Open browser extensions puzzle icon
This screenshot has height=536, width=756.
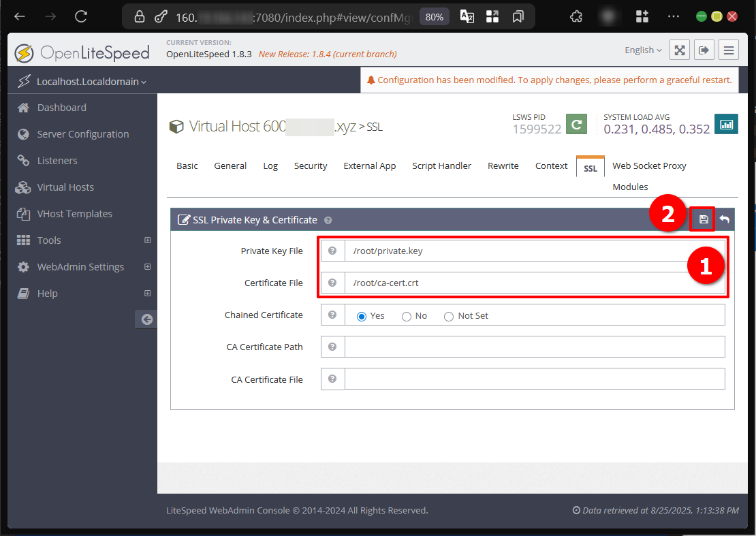576,17
